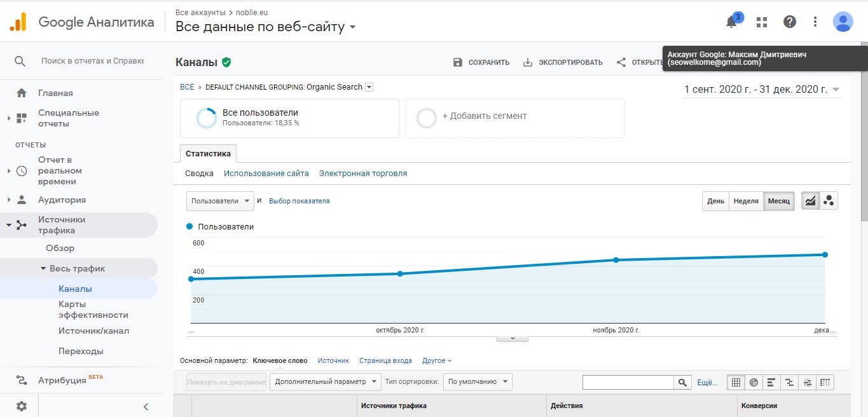Switch to Электронная торговля sub-tab
Image resolution: width=868 pixels, height=417 pixels.
tap(363, 173)
